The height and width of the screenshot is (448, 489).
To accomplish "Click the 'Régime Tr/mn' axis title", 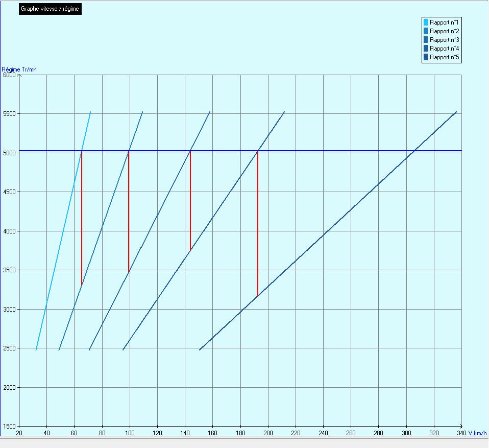I will (x=19, y=69).
